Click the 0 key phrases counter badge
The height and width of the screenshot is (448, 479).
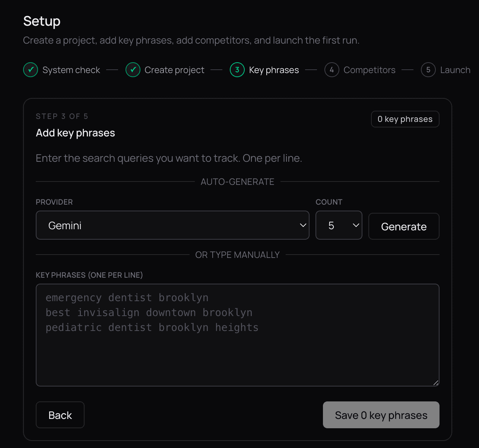coord(405,119)
